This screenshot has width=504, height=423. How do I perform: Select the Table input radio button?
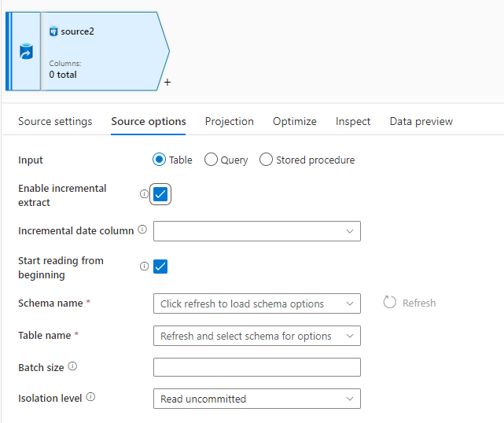159,160
